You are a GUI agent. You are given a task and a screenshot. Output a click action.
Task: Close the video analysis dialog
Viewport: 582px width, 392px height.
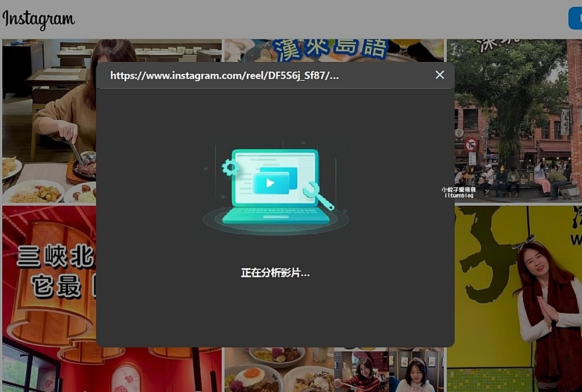pos(439,75)
